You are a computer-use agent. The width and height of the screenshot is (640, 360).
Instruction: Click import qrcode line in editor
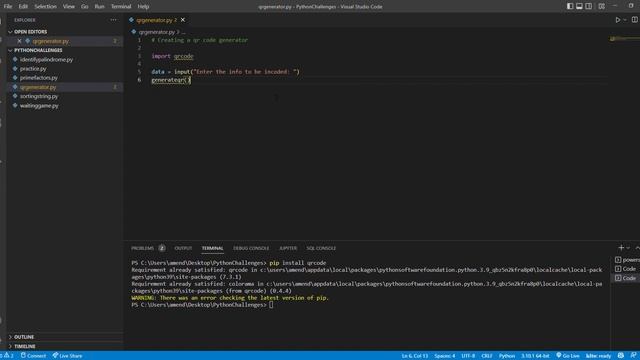(x=172, y=56)
